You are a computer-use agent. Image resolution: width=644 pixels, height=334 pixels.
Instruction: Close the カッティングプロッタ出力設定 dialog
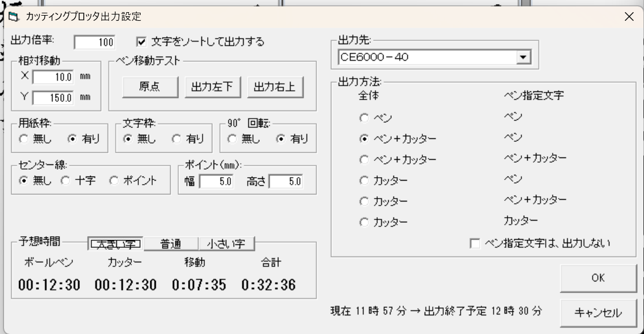629,17
